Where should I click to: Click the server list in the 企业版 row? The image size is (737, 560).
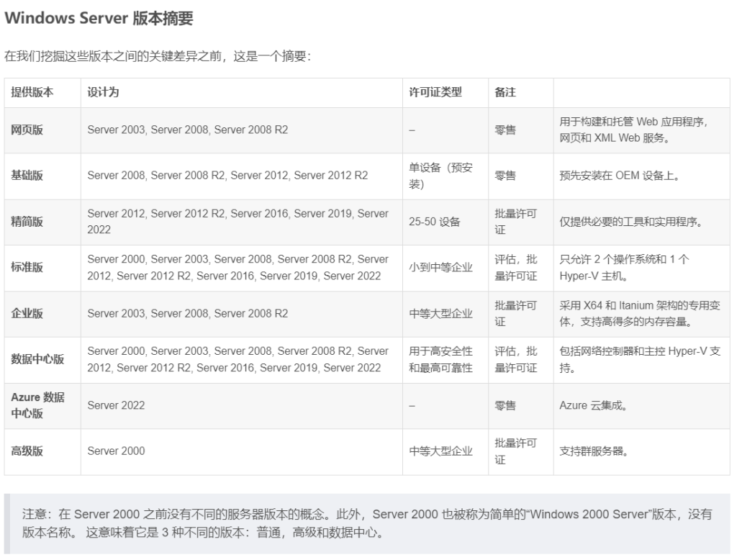pos(188,313)
